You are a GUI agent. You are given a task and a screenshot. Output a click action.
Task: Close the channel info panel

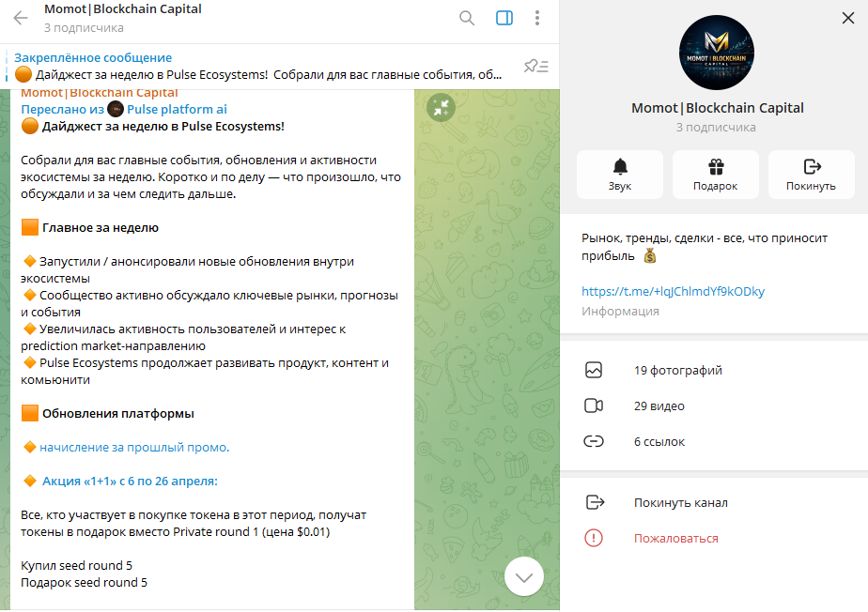click(848, 18)
